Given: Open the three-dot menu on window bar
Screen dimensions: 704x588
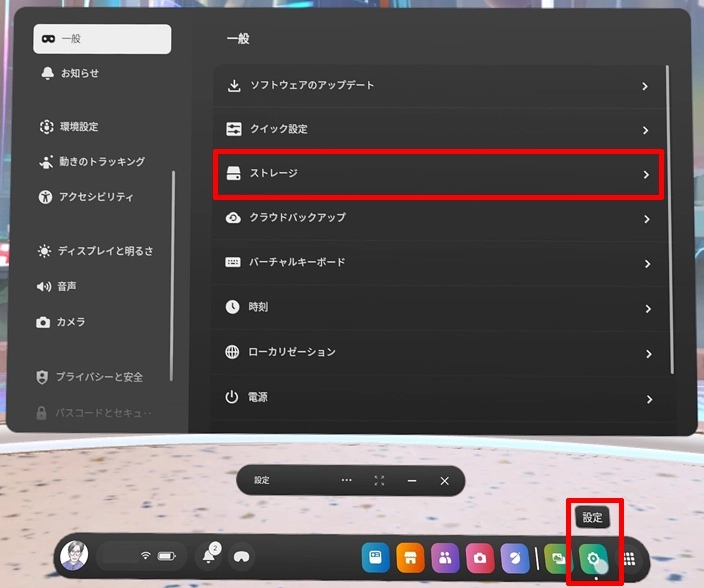Looking at the screenshot, I should point(347,480).
